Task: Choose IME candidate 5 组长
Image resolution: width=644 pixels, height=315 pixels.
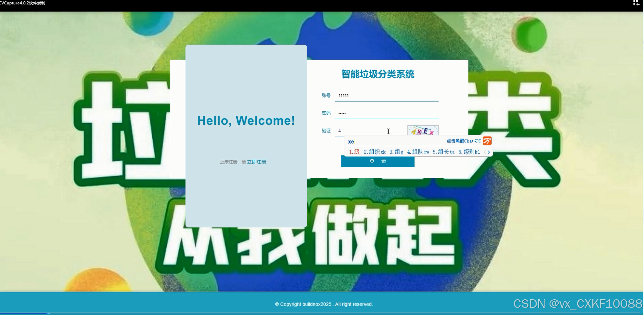Action: tap(443, 152)
